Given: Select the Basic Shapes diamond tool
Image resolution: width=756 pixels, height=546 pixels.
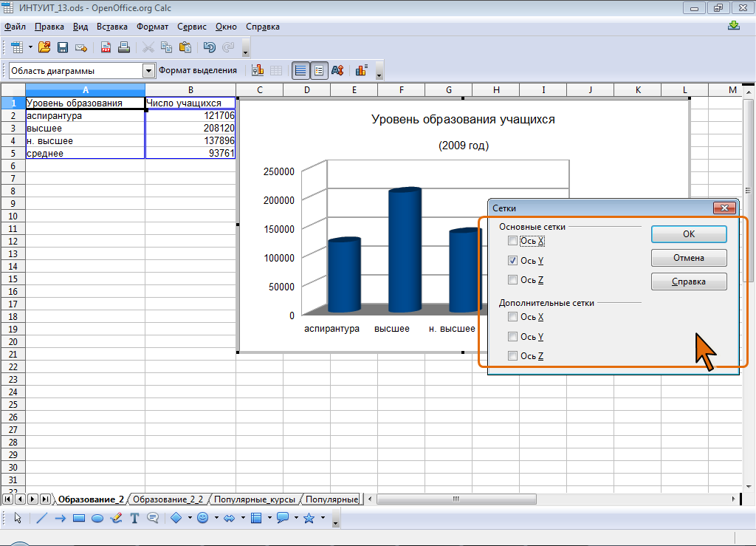Looking at the screenshot, I should click(176, 518).
